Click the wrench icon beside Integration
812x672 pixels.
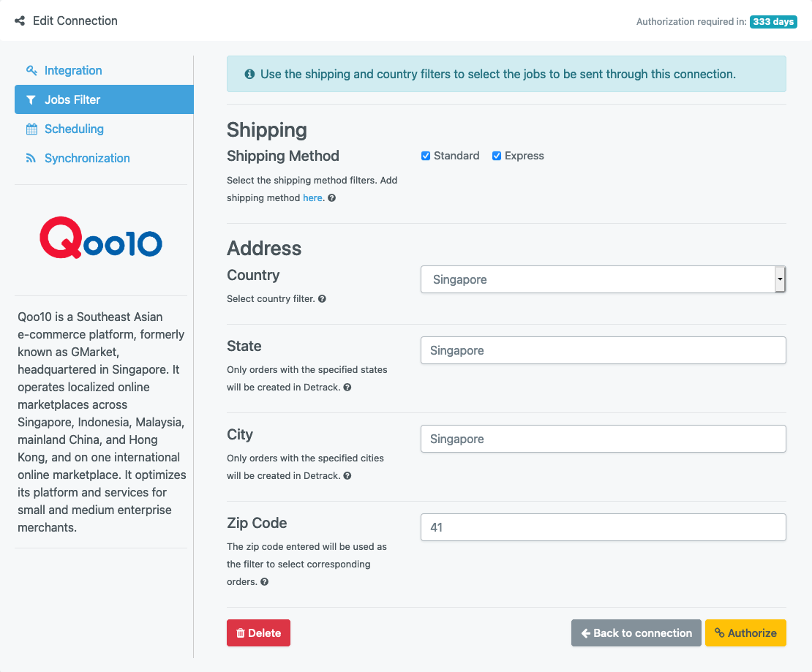(31, 70)
